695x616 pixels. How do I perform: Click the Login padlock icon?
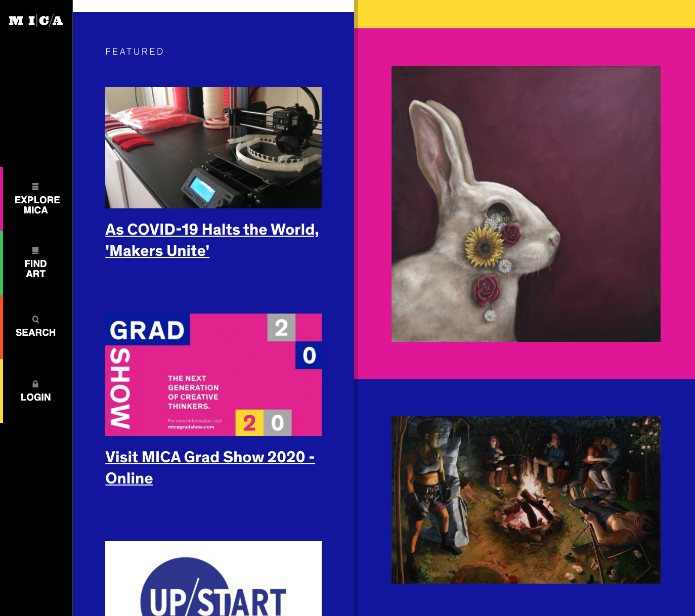point(35,384)
